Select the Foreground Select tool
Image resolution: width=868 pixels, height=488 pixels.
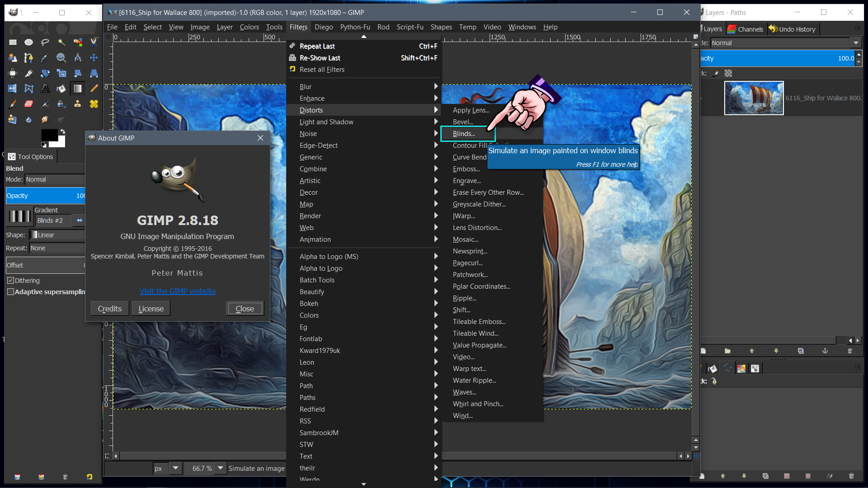[13, 57]
